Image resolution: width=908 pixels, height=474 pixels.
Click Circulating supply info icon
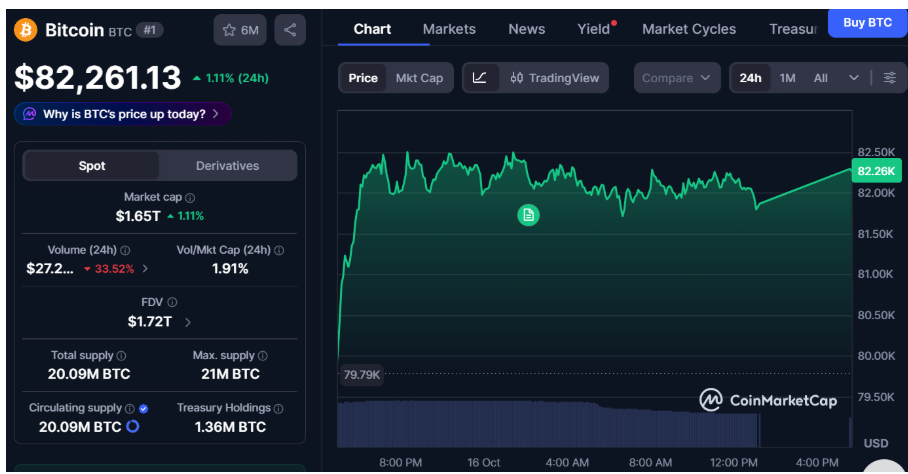pyautogui.click(x=130, y=409)
